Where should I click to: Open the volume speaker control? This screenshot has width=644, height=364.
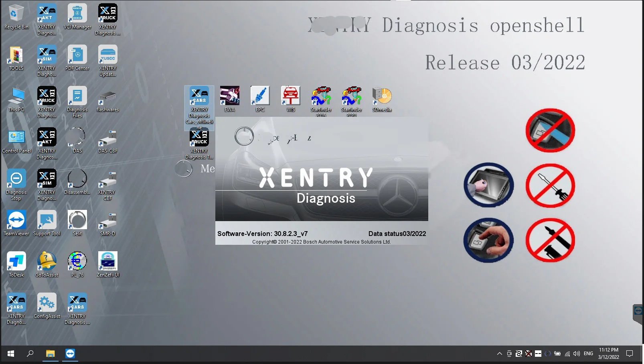click(577, 354)
